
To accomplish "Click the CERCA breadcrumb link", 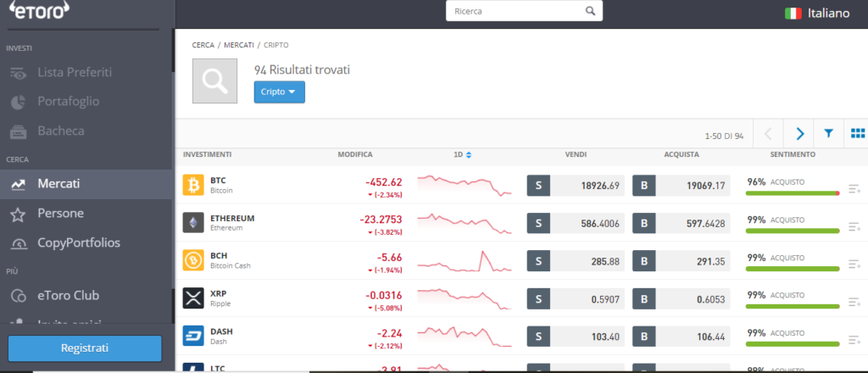I will [203, 45].
